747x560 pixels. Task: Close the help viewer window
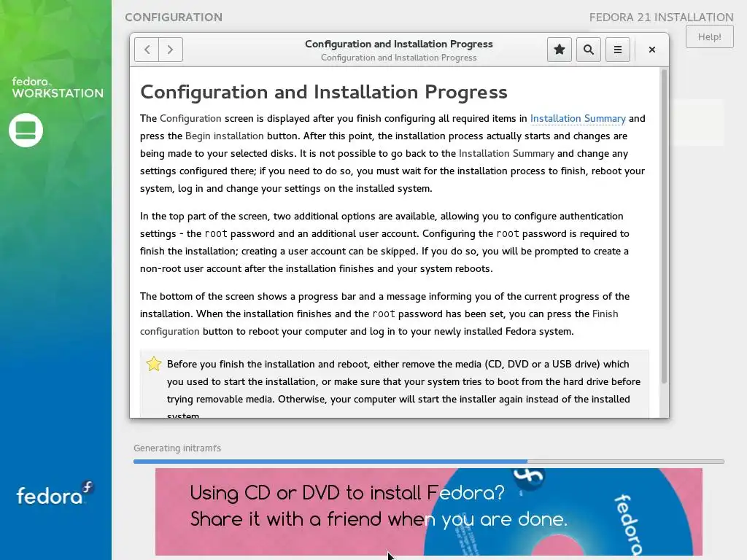click(651, 50)
